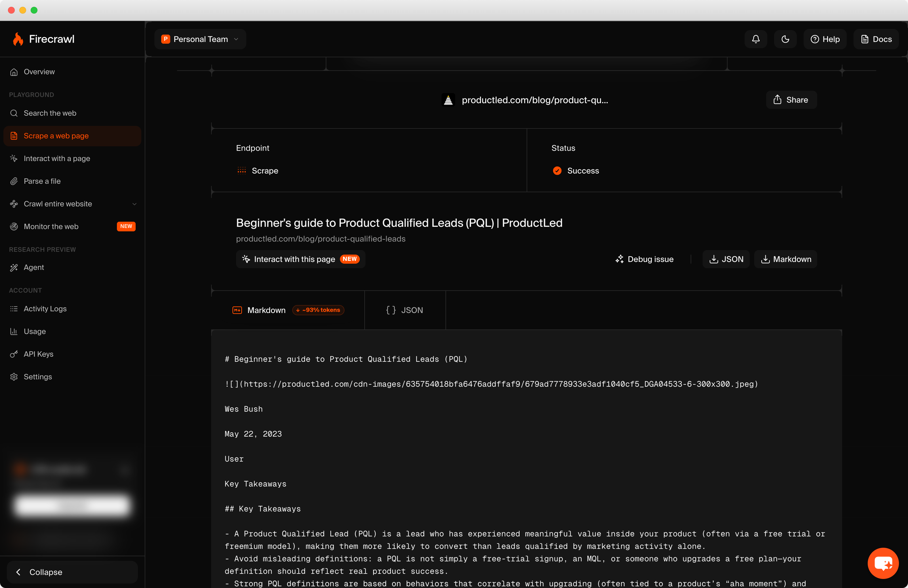Open the Docs link
The width and height of the screenshot is (908, 588).
[876, 39]
